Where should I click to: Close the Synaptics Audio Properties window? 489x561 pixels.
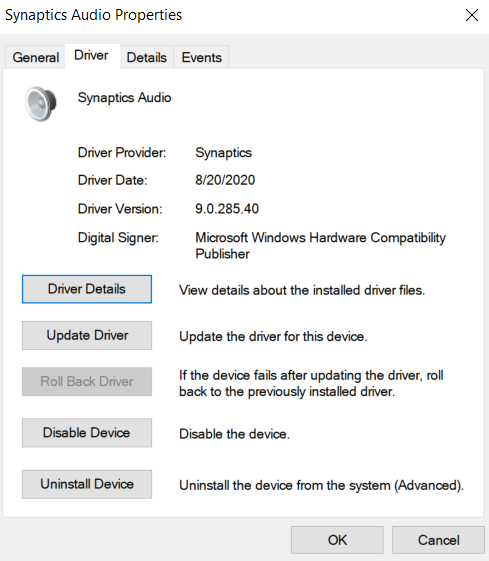coord(472,15)
